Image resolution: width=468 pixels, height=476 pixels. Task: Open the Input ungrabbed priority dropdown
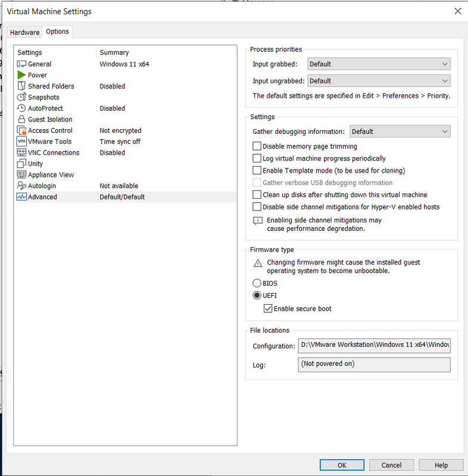(379, 81)
